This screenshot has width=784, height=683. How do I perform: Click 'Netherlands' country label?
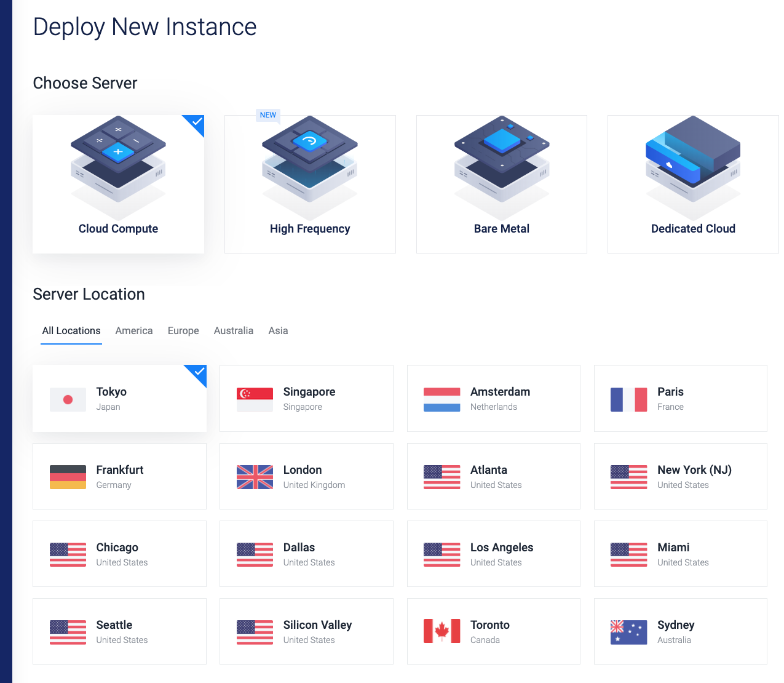tap(494, 407)
